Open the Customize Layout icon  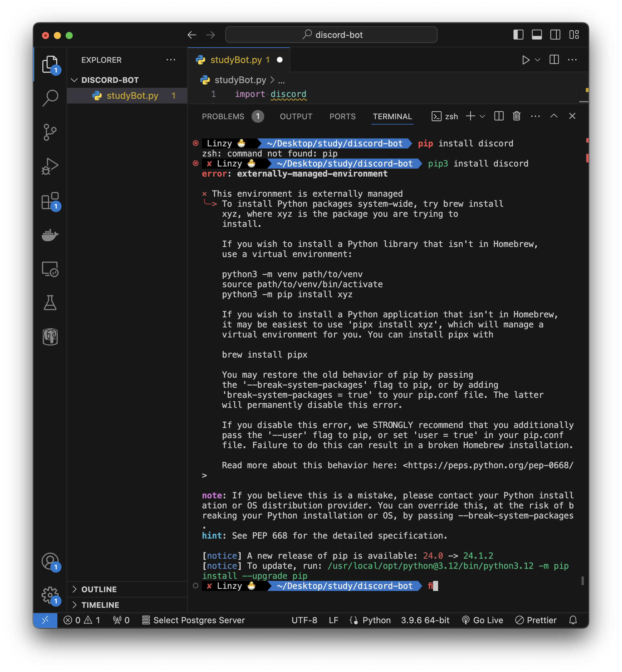(574, 35)
